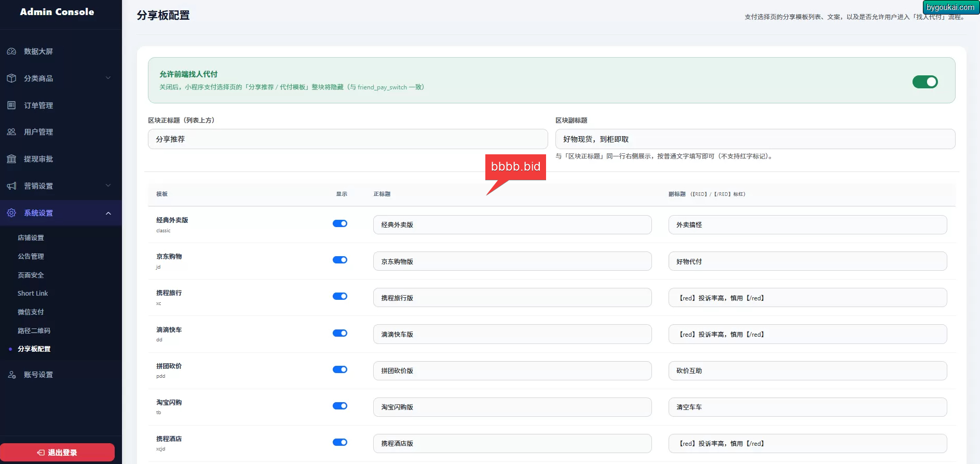Screen dimensions: 980x464
Task: Edit the 砍价互助 subtitle field
Action: (808, 370)
